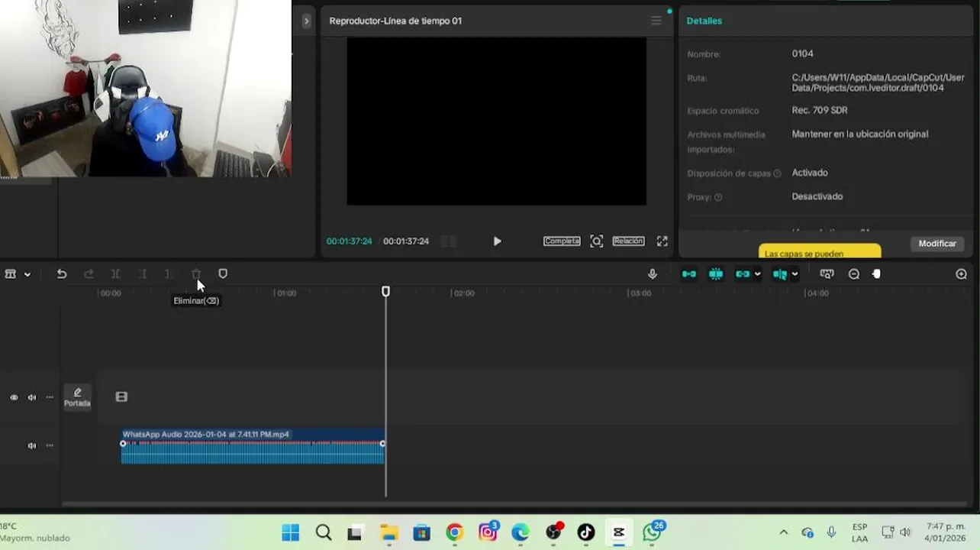Open TikTok from the taskbar

[586, 532]
